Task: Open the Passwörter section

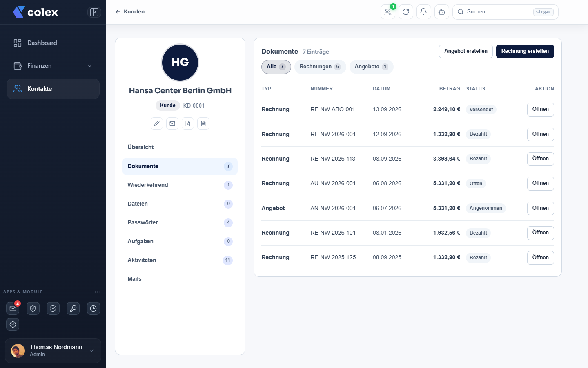Action: tap(180, 222)
